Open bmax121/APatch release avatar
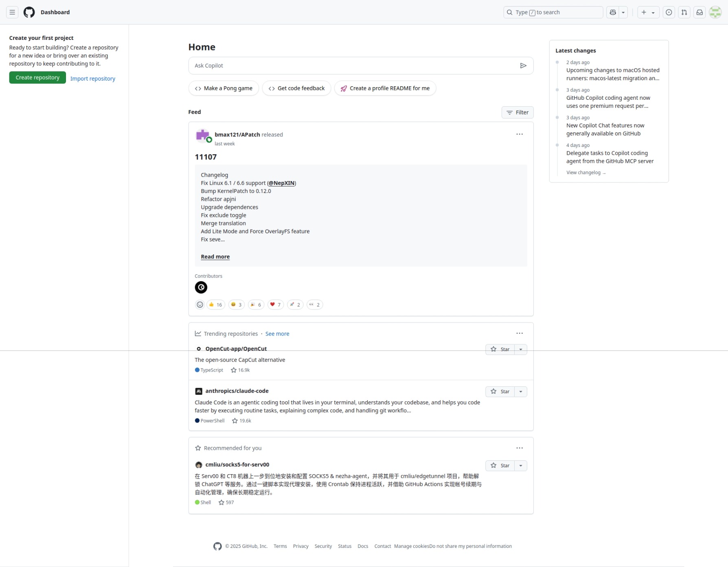 pyautogui.click(x=203, y=136)
